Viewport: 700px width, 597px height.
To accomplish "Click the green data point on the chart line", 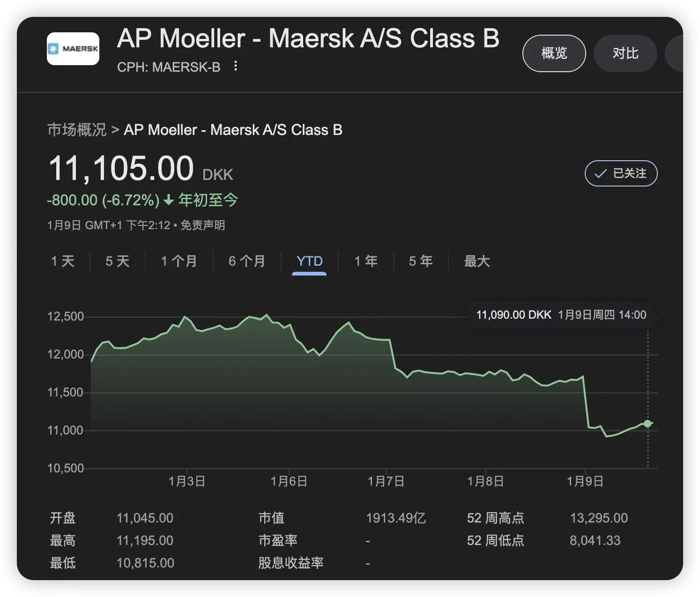I will pyautogui.click(x=648, y=424).
